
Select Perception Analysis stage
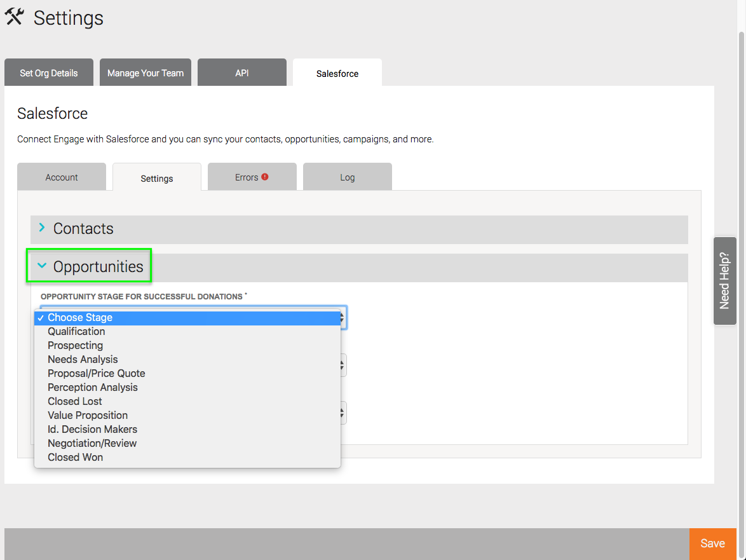tap(187, 387)
